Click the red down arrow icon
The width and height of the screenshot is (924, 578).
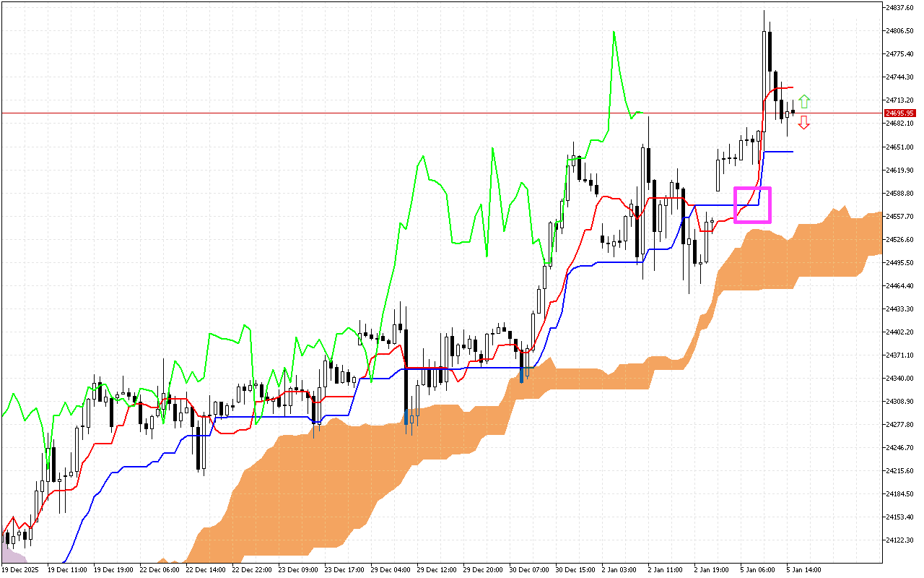(804, 123)
